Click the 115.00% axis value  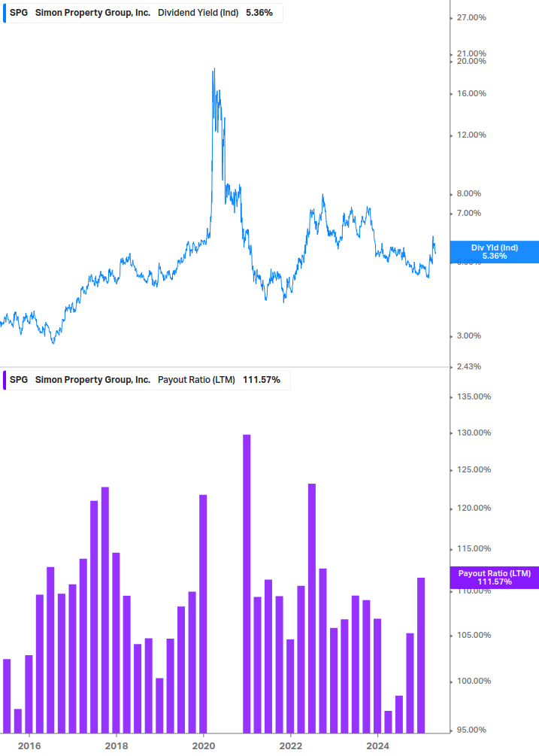coord(474,548)
